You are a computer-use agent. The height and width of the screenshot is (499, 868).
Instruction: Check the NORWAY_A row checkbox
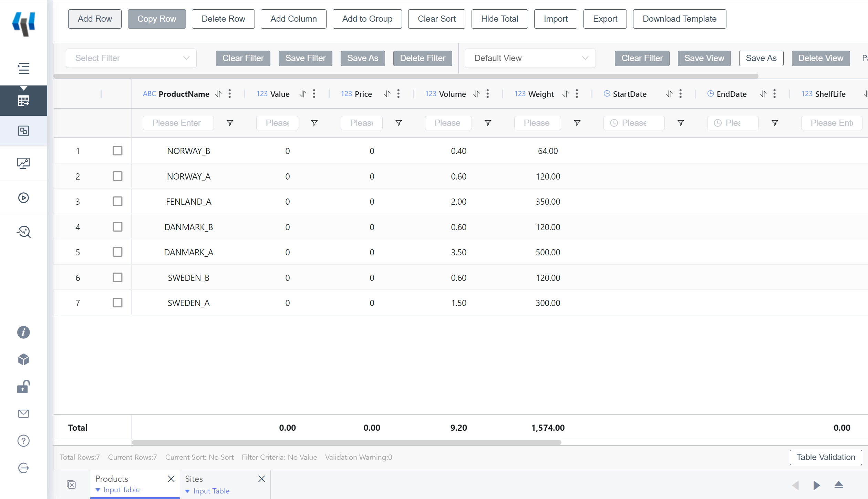(x=117, y=176)
